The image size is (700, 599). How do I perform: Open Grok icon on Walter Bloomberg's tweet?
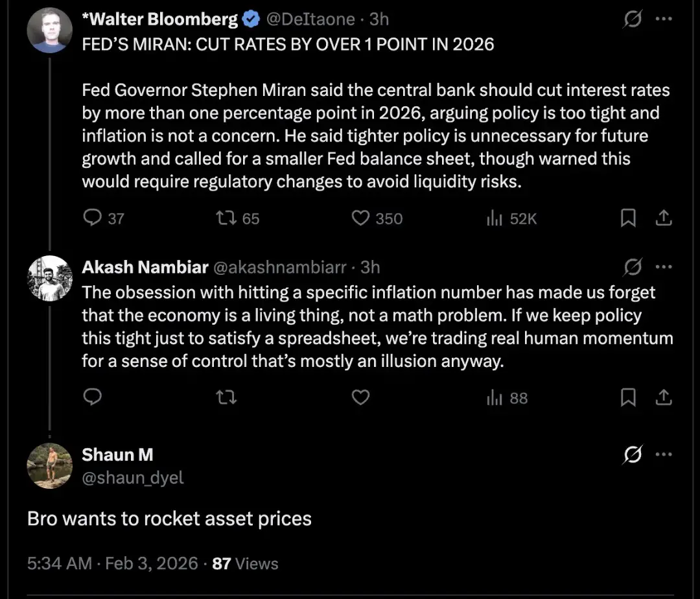click(632, 20)
